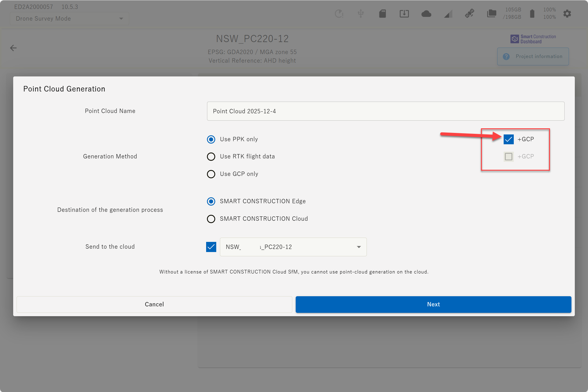Click the sync warning icon in top bar
The image size is (588, 392).
tap(339, 14)
